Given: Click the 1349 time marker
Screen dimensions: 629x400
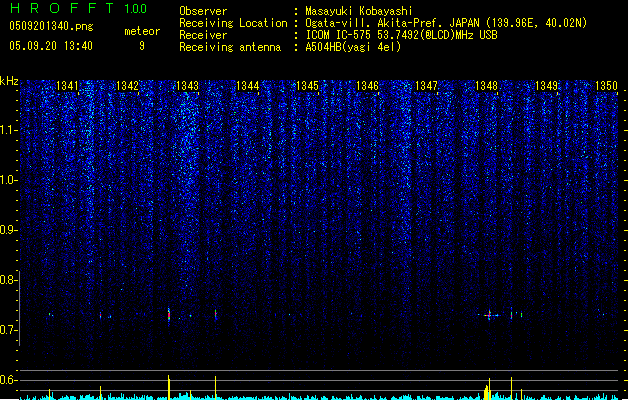Looking at the screenshot, I should [546, 86].
